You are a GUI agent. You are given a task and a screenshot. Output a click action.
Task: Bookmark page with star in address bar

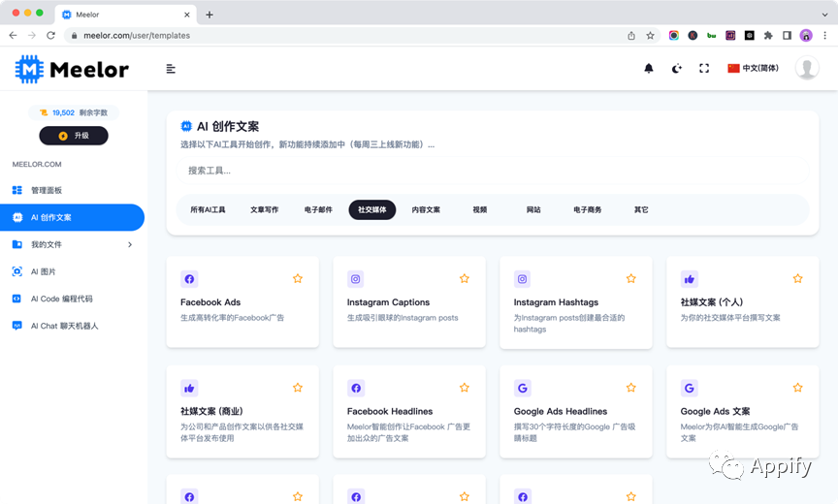point(650,35)
